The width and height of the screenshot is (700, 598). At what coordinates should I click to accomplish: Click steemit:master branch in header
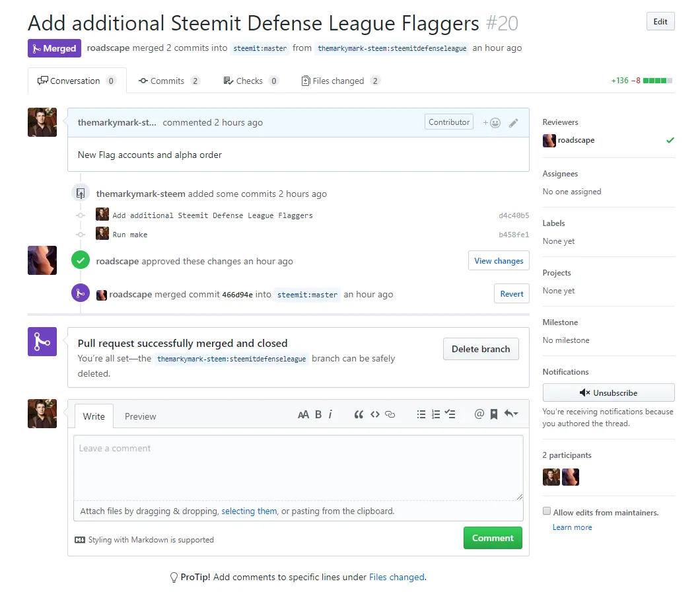(260, 48)
